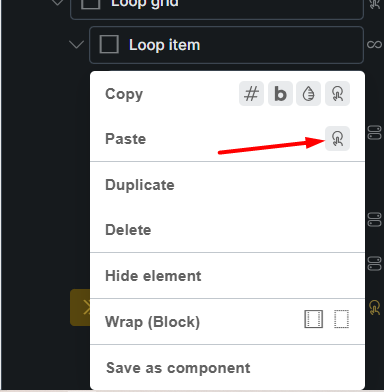Click Hide element in the context menu
The width and height of the screenshot is (384, 392).
tap(153, 276)
